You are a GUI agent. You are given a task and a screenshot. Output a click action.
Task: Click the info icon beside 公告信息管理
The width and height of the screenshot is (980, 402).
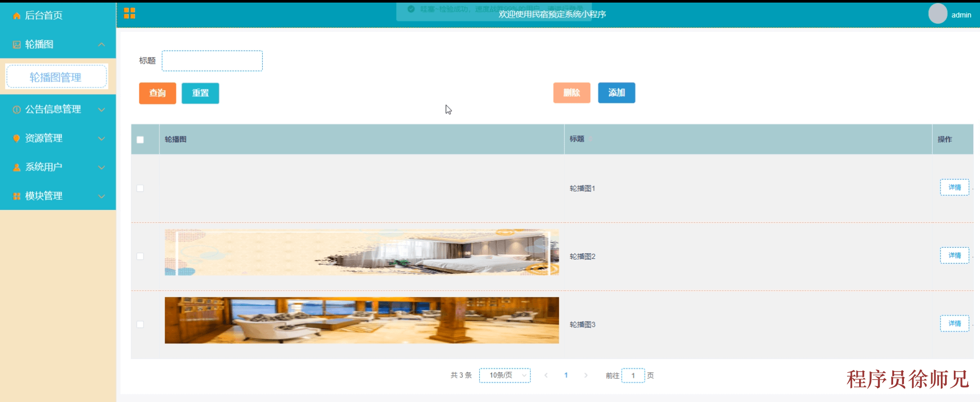tap(16, 110)
